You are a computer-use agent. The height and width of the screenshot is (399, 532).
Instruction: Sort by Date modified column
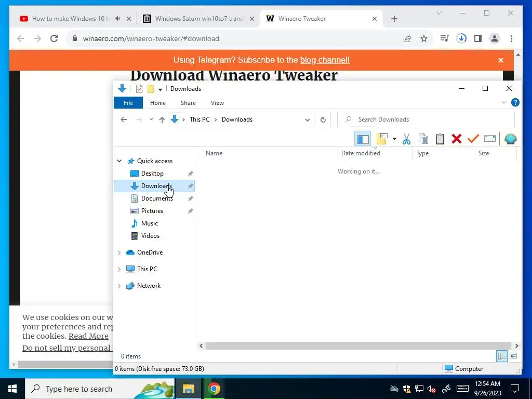tap(361, 153)
